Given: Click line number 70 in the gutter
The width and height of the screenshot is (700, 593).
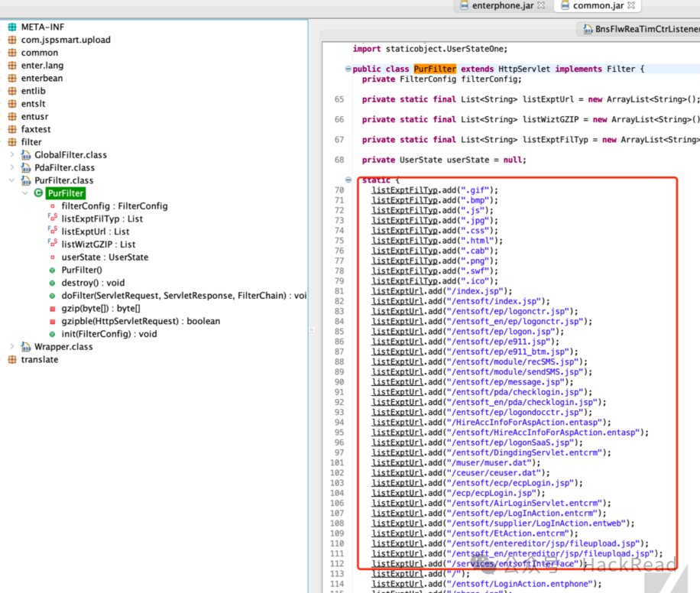Looking at the screenshot, I should tap(339, 190).
